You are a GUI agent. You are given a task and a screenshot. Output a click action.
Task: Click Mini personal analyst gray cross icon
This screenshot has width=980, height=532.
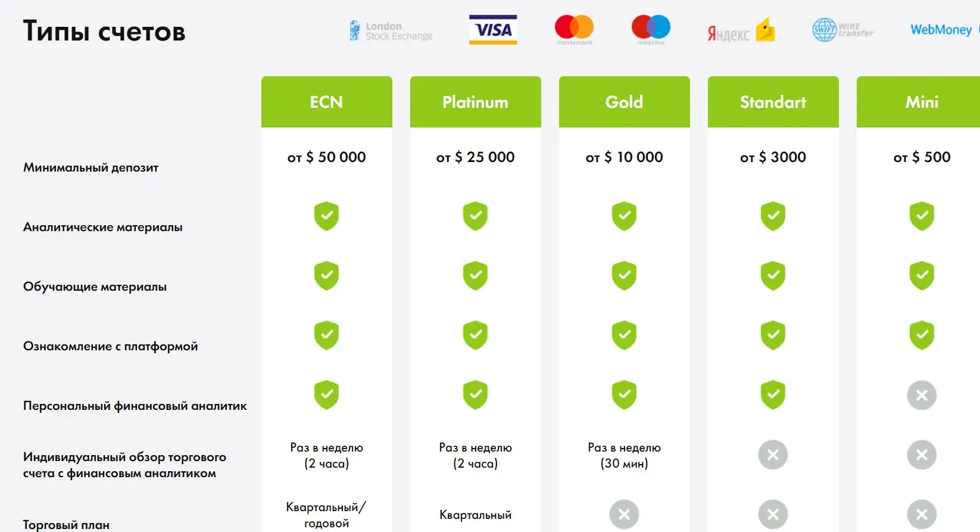point(922,395)
